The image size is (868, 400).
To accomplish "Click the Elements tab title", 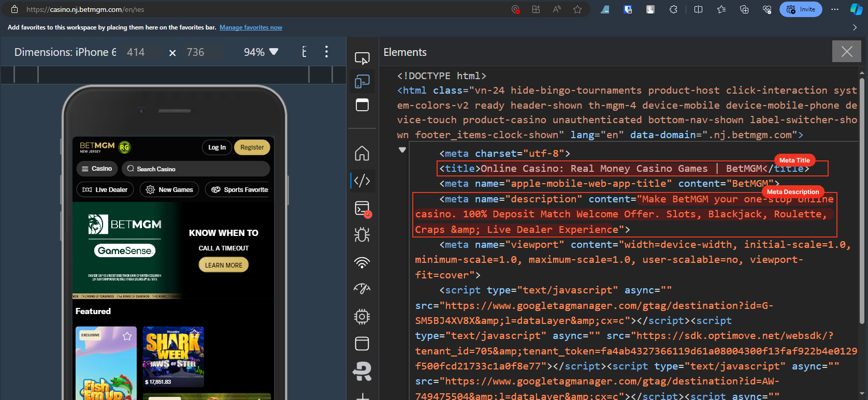I will point(405,52).
